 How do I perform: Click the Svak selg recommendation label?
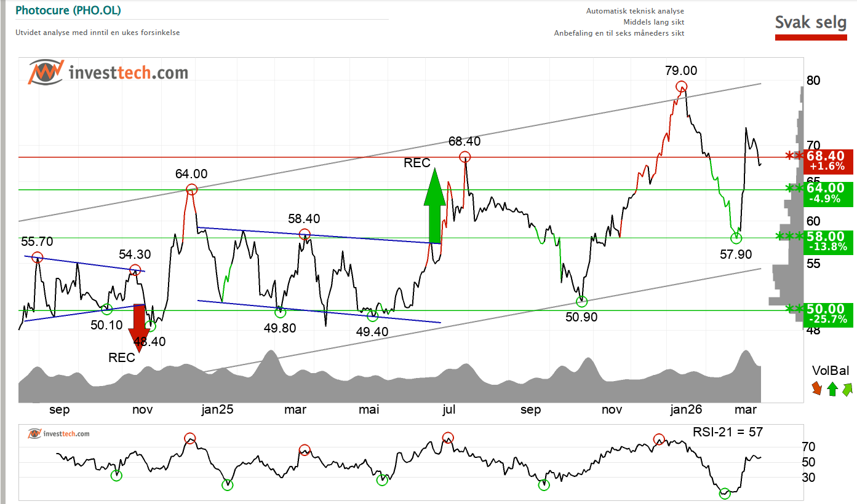(810, 22)
